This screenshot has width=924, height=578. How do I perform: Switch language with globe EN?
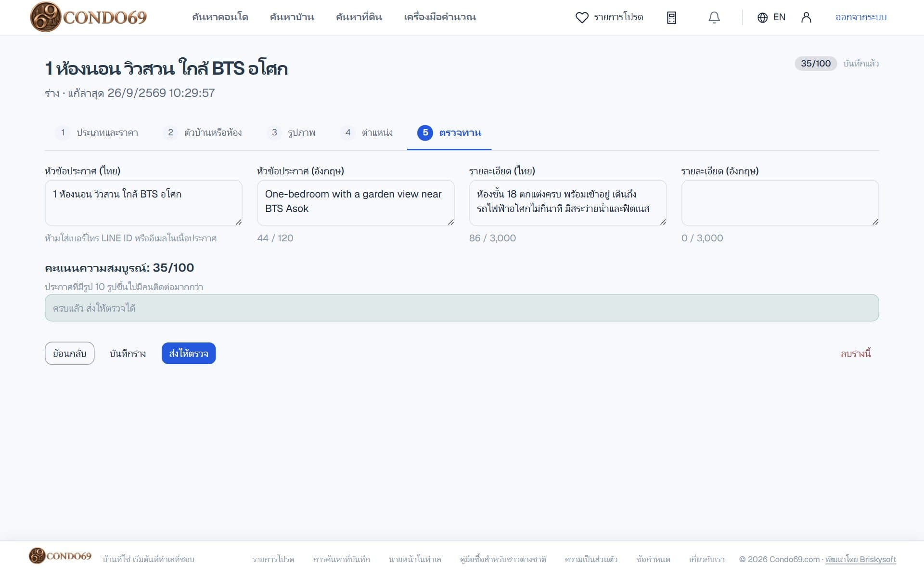pyautogui.click(x=771, y=17)
